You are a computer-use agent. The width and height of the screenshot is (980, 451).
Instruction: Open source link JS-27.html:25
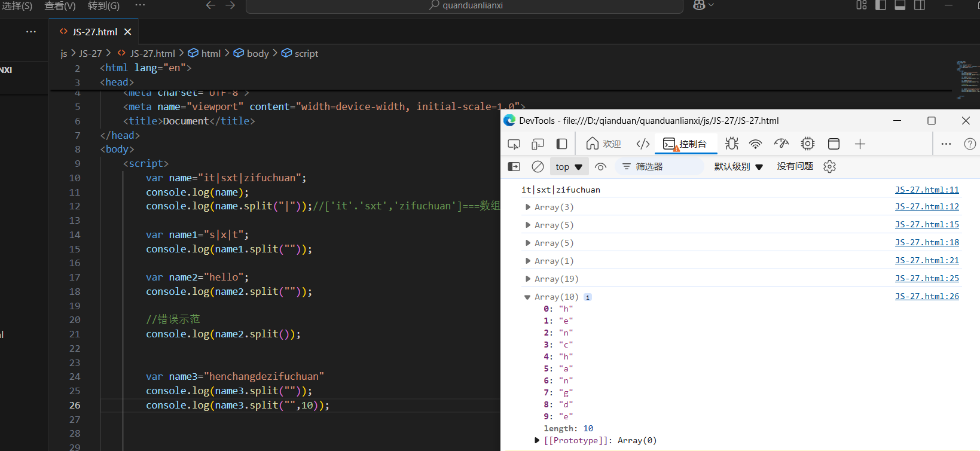[x=927, y=278]
